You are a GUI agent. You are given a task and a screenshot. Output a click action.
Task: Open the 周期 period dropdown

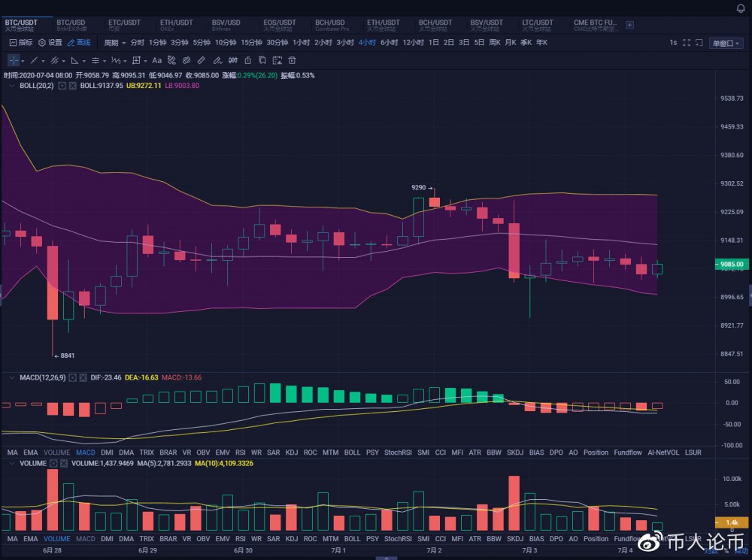tap(114, 43)
